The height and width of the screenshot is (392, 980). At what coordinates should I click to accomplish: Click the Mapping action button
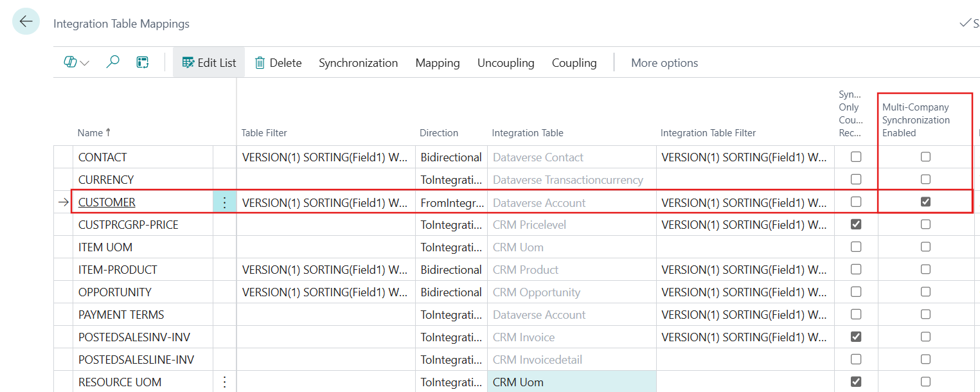click(437, 62)
